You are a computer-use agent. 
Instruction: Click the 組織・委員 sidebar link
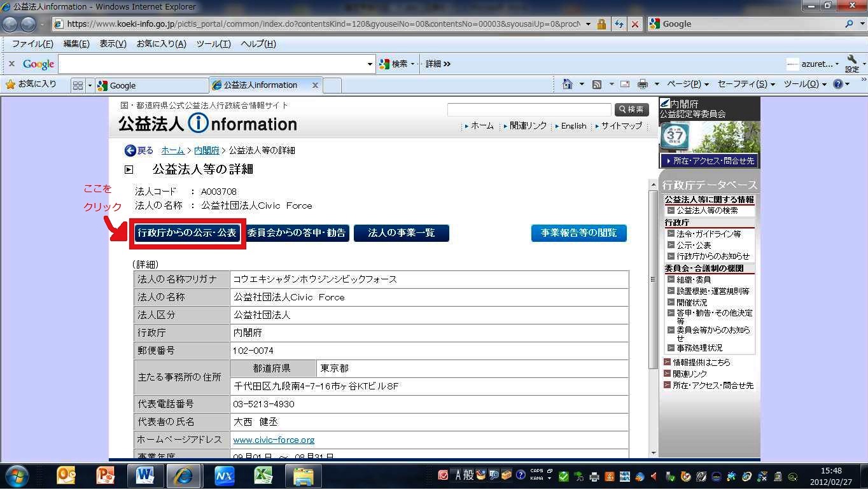[694, 279]
